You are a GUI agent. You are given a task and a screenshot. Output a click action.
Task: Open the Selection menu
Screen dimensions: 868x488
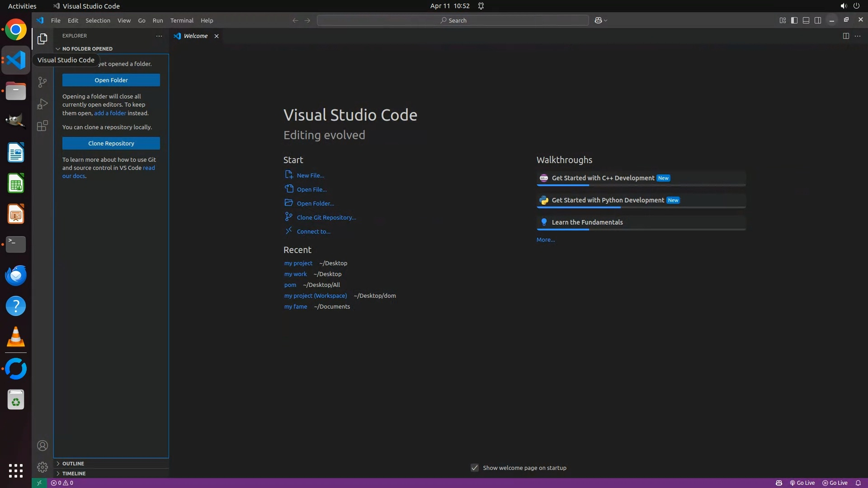pyautogui.click(x=98, y=20)
